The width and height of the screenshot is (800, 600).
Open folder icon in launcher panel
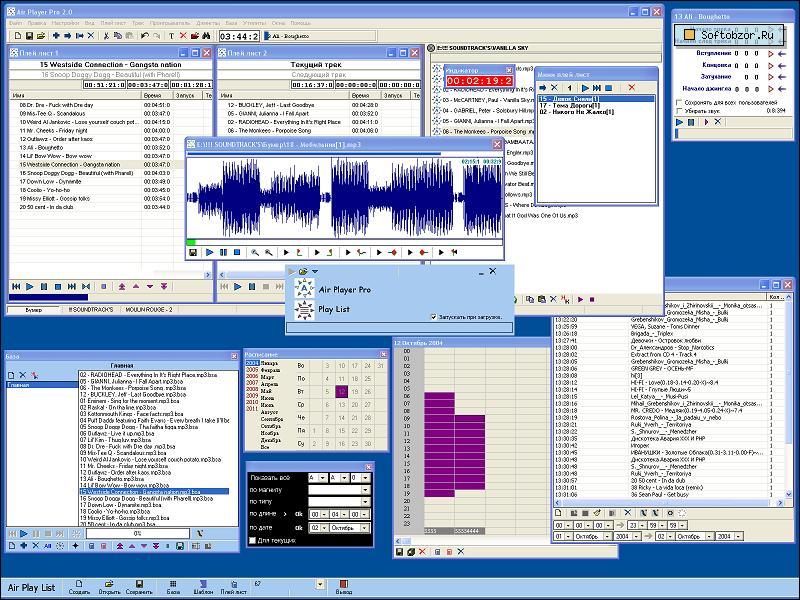[x=304, y=271]
